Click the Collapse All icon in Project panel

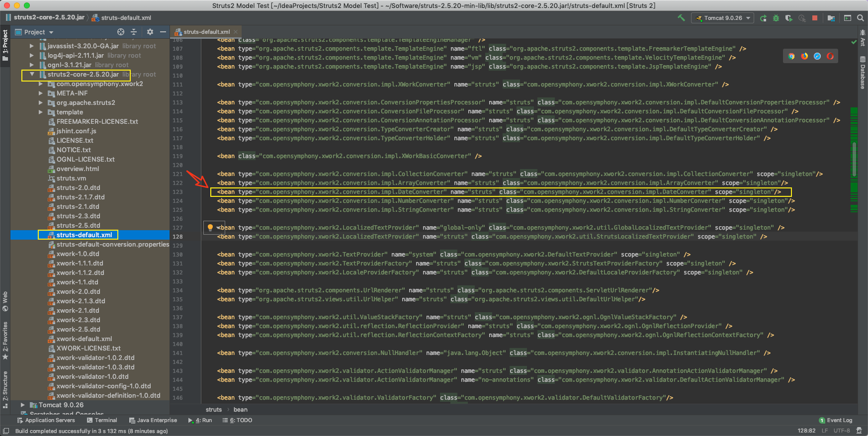point(134,32)
